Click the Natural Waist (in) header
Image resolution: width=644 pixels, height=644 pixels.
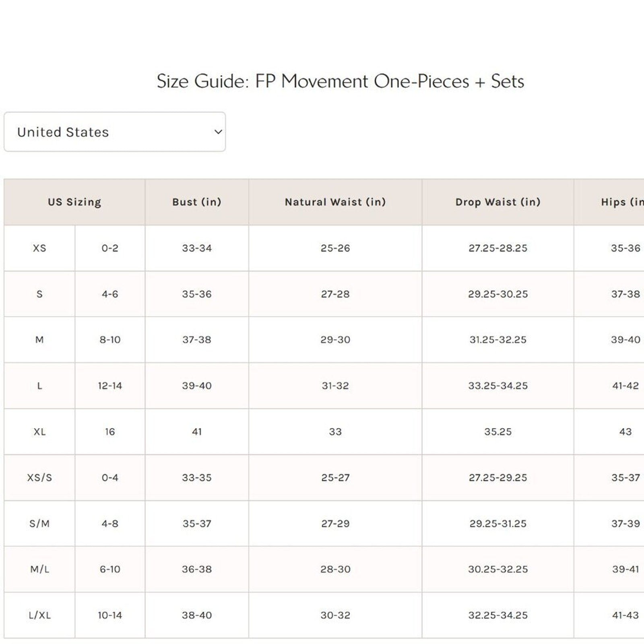click(335, 202)
